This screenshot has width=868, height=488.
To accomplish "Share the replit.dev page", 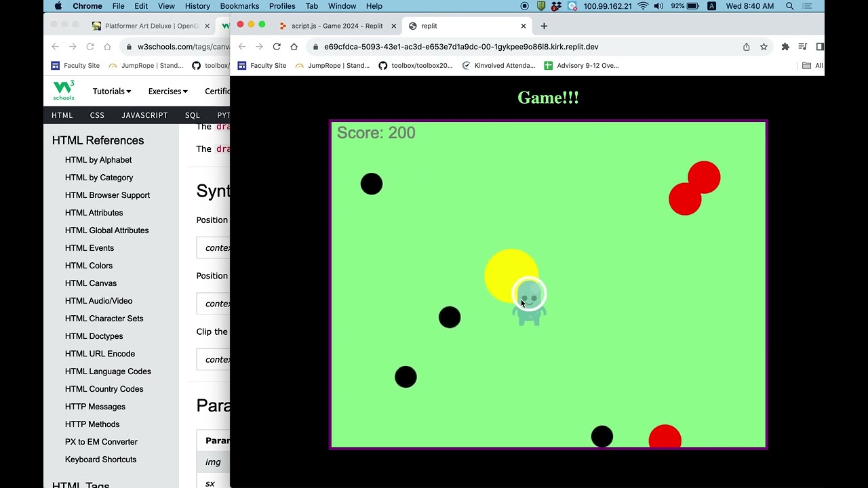I will (747, 47).
